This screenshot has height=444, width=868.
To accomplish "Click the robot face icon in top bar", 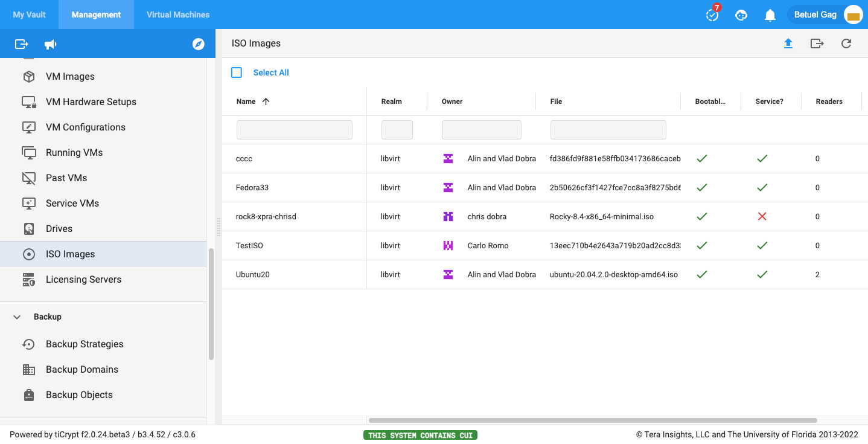I will click(741, 15).
